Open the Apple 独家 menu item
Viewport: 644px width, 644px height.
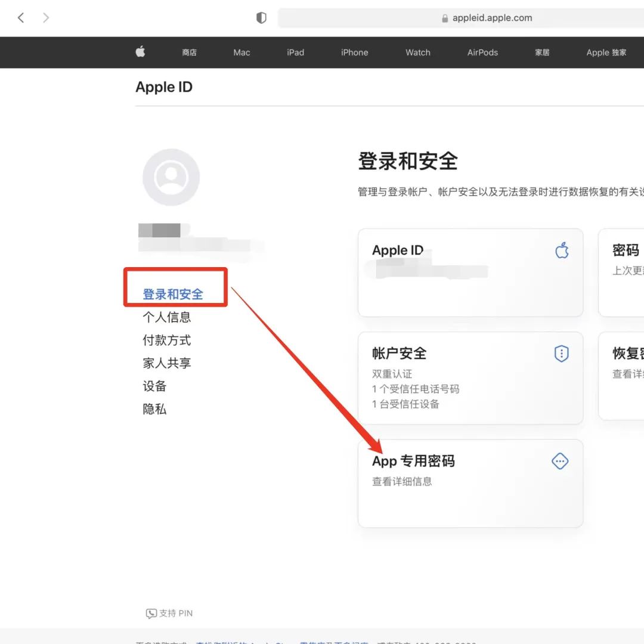coord(606,52)
